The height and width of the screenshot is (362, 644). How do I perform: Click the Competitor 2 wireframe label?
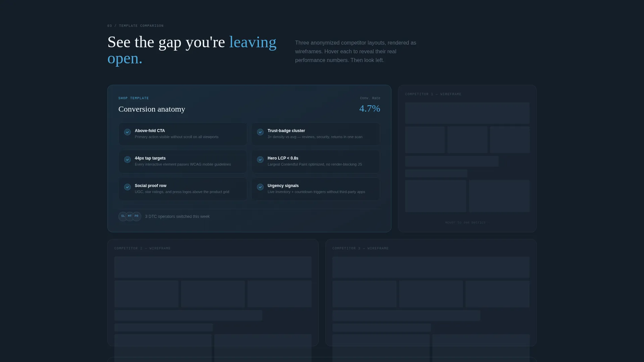click(x=142, y=248)
